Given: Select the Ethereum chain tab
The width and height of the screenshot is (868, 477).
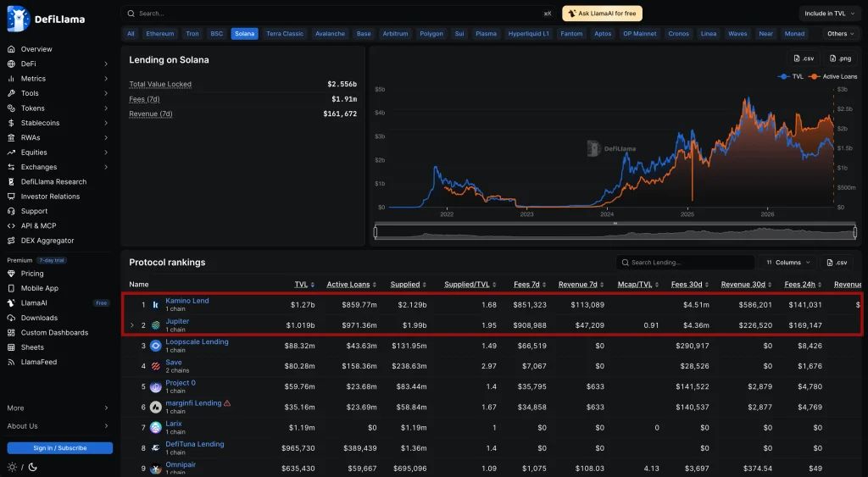Looking at the screenshot, I should pyautogui.click(x=160, y=34).
